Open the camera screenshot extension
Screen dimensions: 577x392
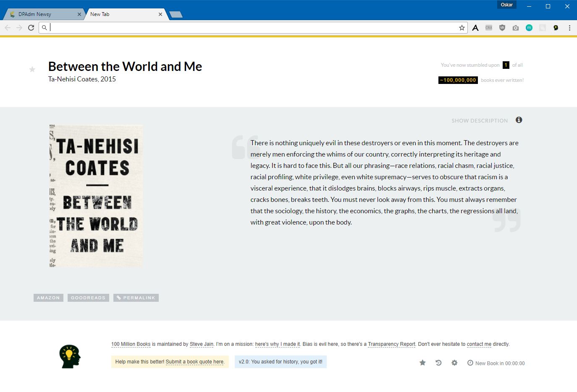[516, 28]
